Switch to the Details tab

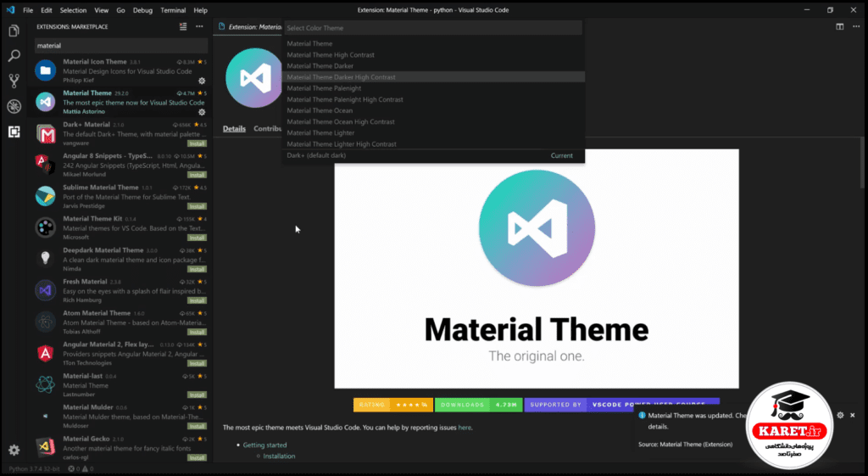click(x=234, y=129)
